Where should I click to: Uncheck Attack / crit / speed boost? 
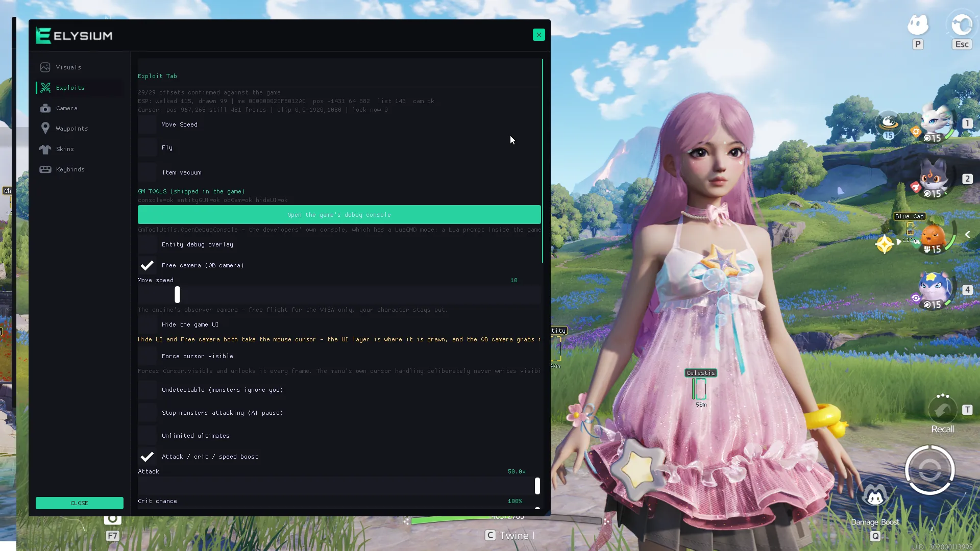point(147,457)
